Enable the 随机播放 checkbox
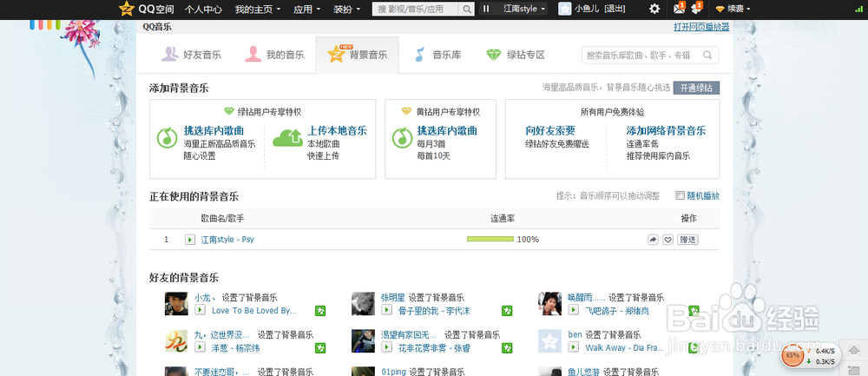Viewport: 868px width, 376px height. tap(681, 195)
